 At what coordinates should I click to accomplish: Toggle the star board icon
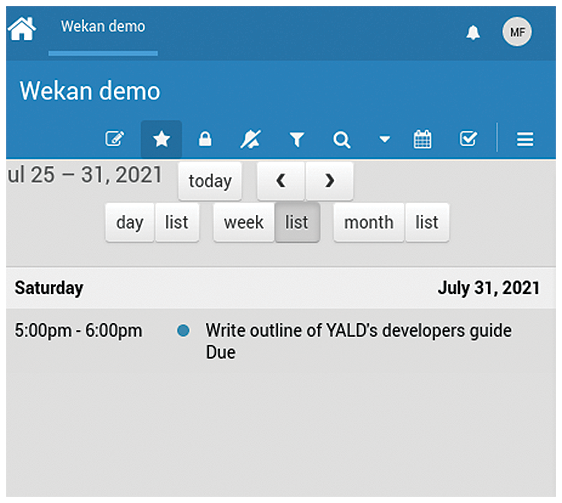click(161, 139)
